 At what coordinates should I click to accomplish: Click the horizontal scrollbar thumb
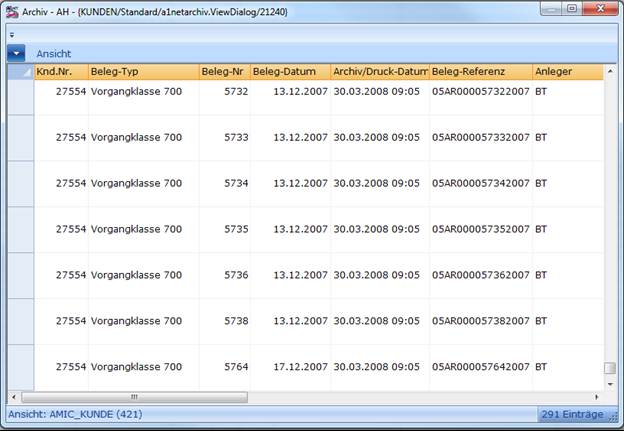(x=135, y=397)
